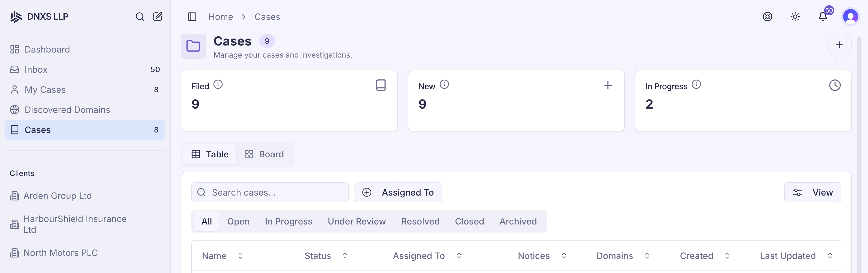Click plus button to add case
The image size is (868, 273).
[839, 45]
